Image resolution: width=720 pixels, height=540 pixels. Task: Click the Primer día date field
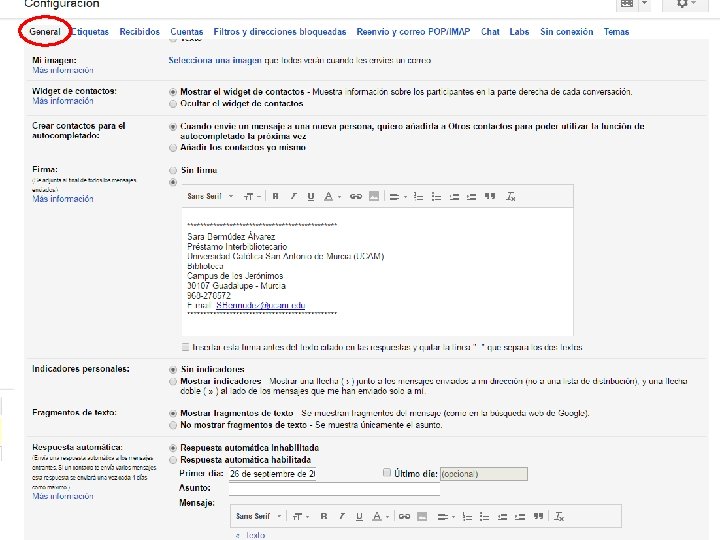[272, 474]
